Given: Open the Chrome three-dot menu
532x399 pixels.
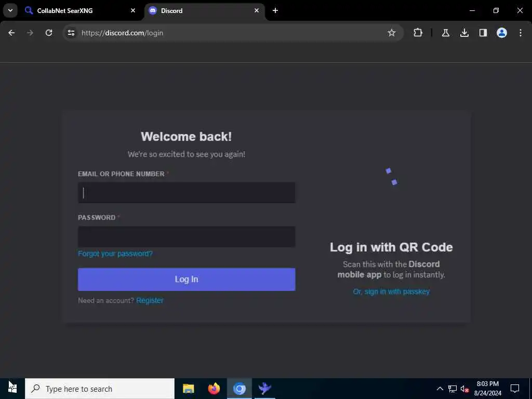Looking at the screenshot, I should point(521,33).
